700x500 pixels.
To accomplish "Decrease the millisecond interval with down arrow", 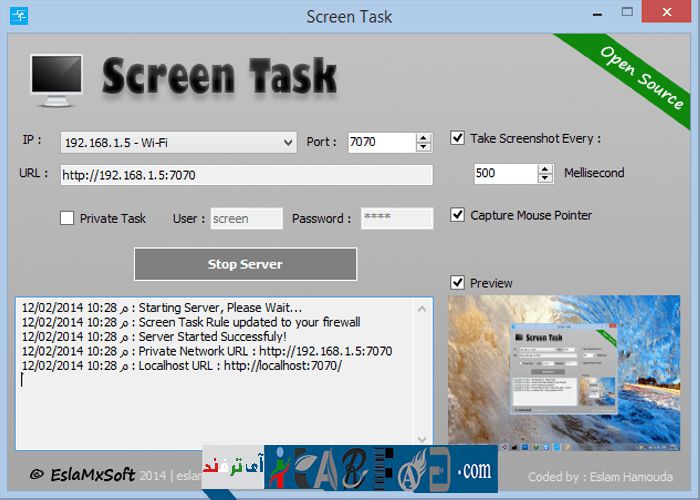I will pyautogui.click(x=545, y=178).
